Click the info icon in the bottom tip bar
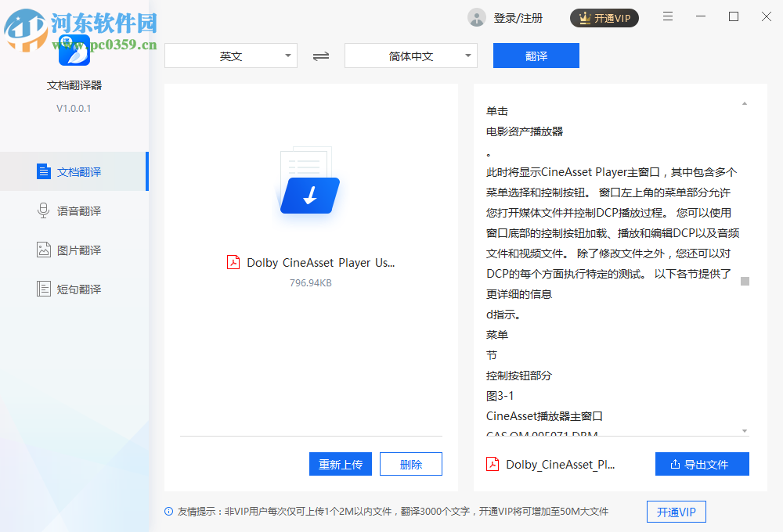 point(168,512)
